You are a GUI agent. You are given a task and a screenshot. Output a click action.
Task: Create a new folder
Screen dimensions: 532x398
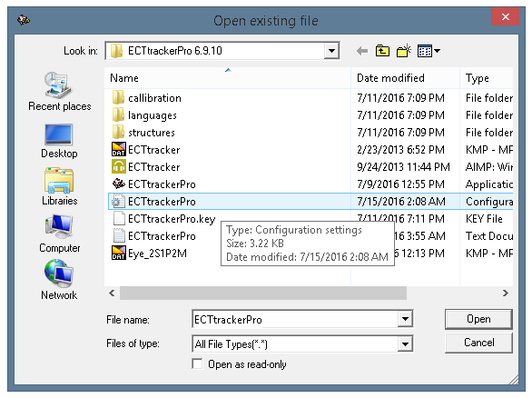point(404,51)
